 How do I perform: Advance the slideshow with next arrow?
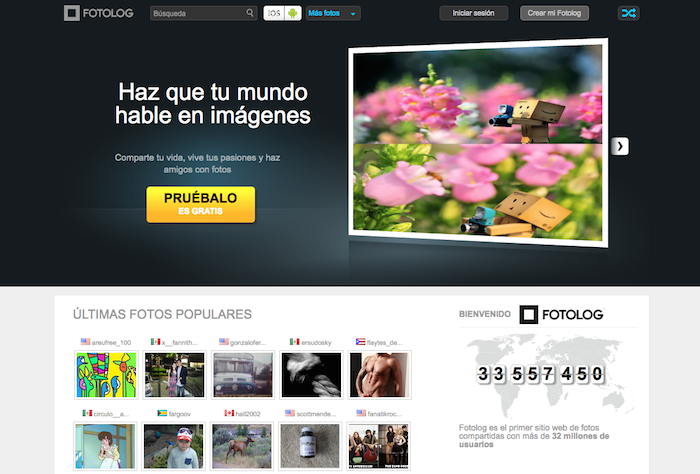coord(620,146)
